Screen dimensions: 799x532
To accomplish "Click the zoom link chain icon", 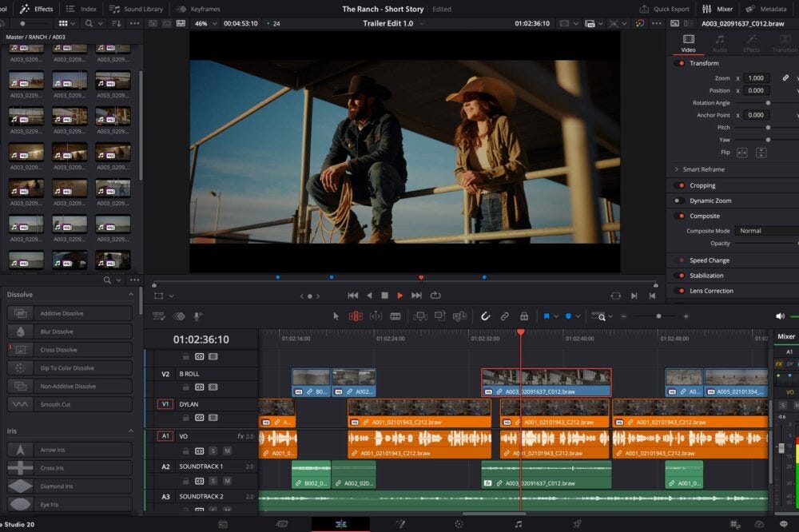I will point(785,78).
